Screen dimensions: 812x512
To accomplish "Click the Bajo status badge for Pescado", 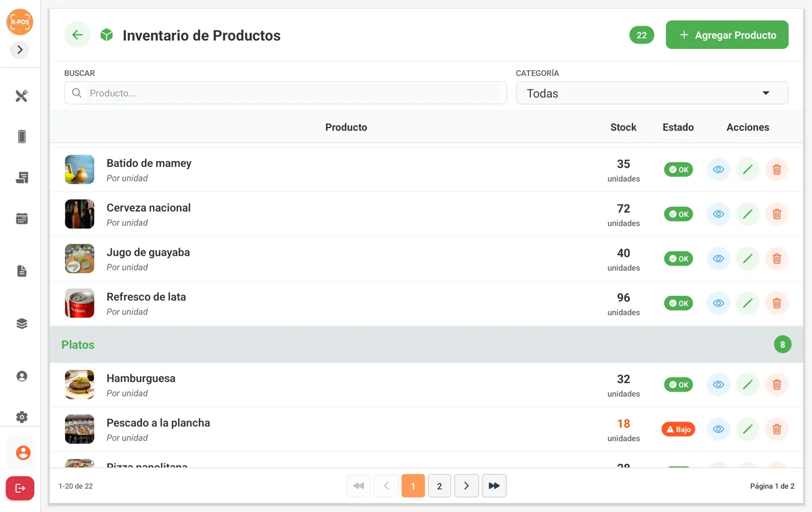I will tap(678, 429).
